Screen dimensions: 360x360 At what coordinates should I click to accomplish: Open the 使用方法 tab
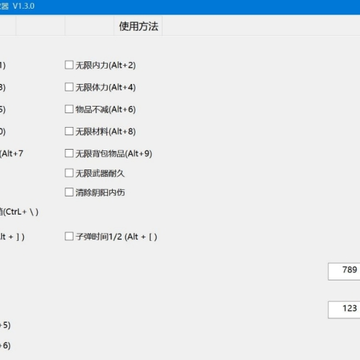138,26
